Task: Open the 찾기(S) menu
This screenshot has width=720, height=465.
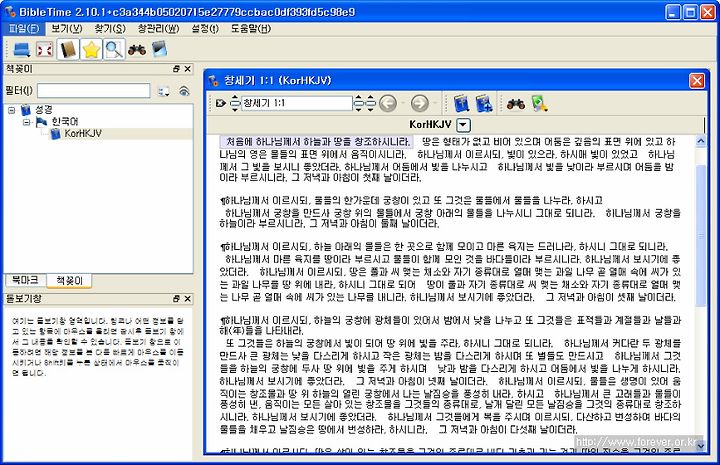Action: [110, 28]
